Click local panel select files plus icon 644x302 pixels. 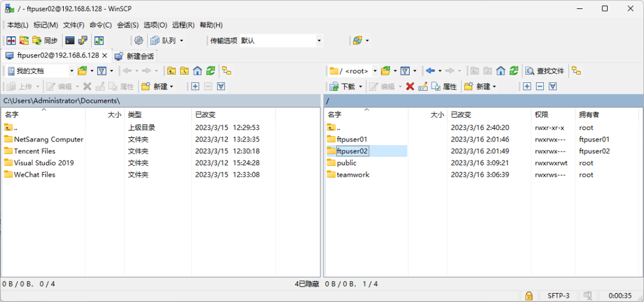click(x=195, y=87)
